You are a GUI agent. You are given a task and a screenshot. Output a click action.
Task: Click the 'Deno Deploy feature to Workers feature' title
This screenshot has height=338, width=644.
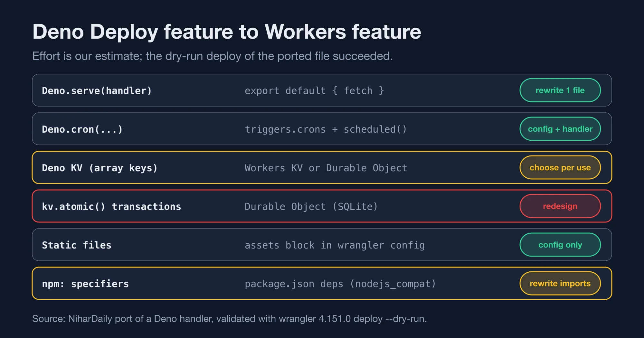(x=227, y=32)
